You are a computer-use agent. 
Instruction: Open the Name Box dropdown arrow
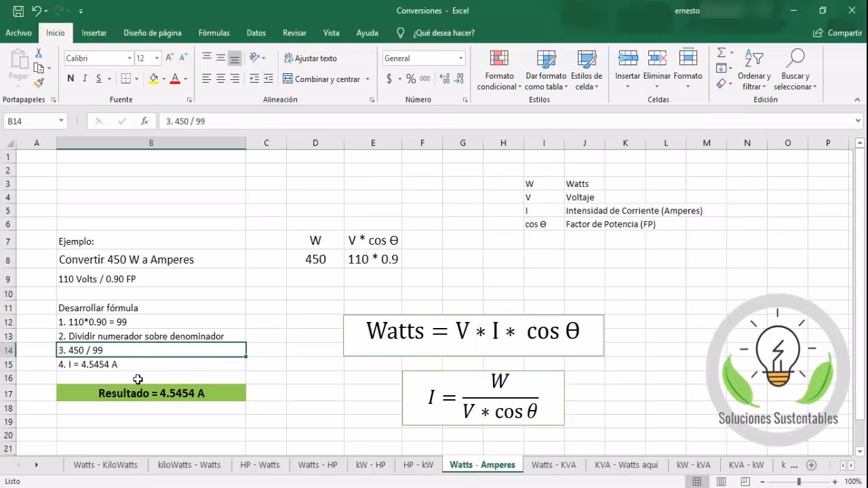coord(61,121)
